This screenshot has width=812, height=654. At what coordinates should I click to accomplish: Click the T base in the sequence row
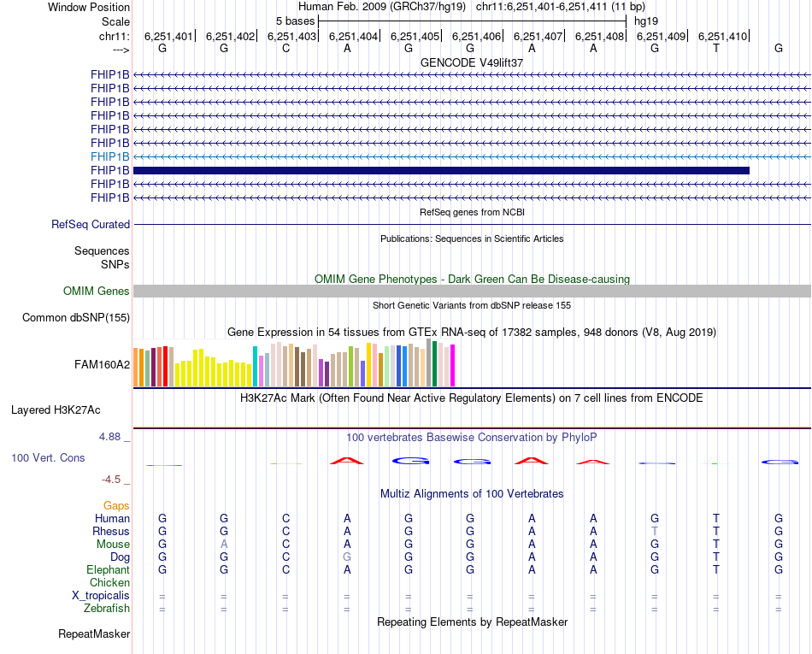(x=716, y=48)
